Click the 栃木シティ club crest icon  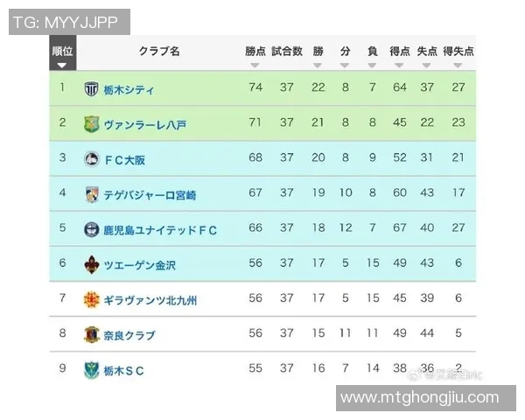pyautogui.click(x=91, y=88)
